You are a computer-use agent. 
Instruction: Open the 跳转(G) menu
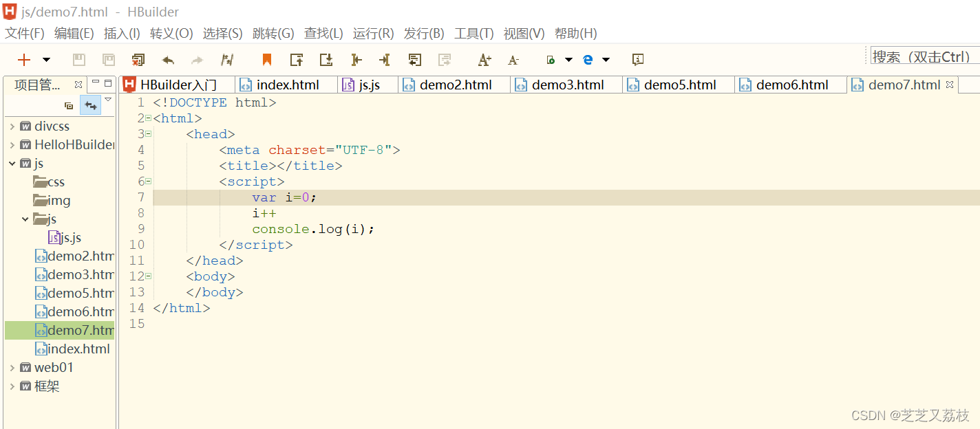[x=273, y=33]
